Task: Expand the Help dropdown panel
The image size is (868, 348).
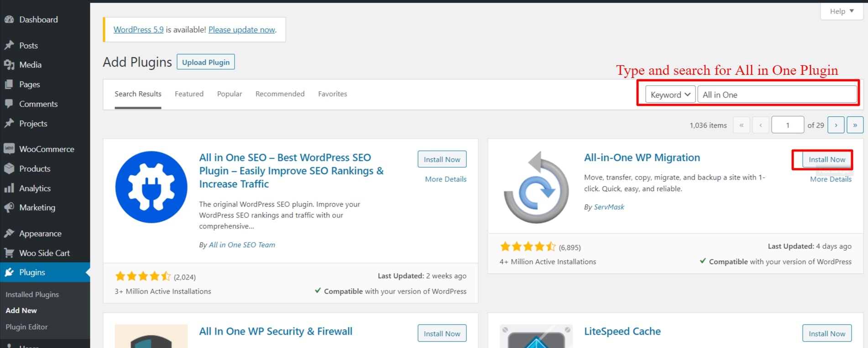Action: 842,11
